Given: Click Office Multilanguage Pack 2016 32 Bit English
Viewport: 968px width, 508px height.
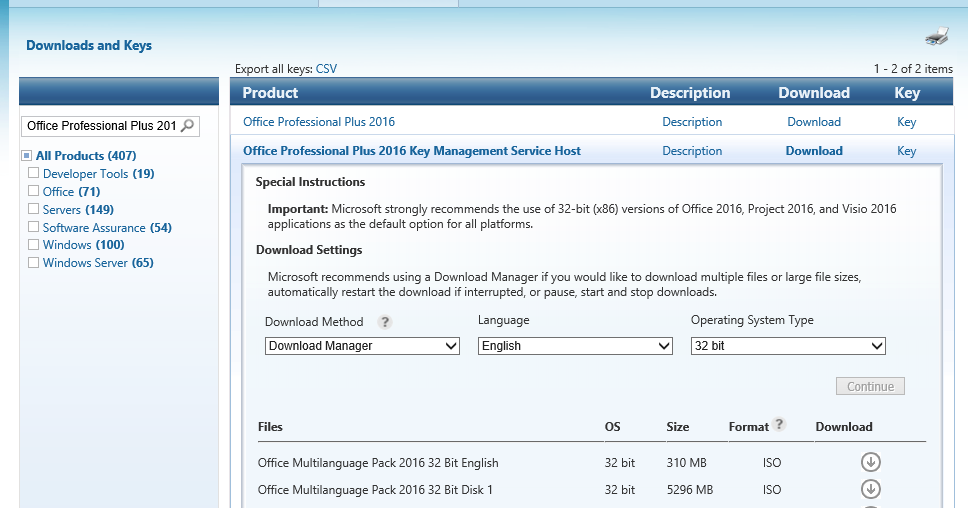Looking at the screenshot, I should pyautogui.click(x=378, y=462).
